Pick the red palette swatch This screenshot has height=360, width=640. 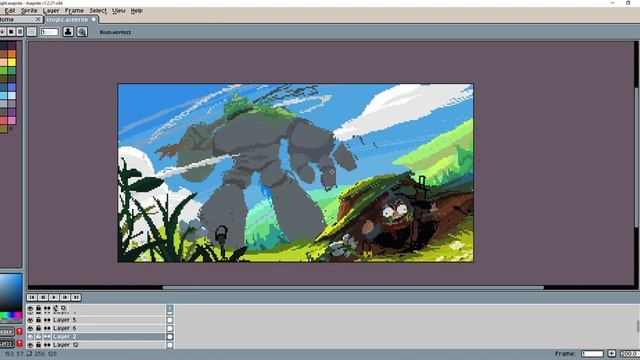[3, 120]
